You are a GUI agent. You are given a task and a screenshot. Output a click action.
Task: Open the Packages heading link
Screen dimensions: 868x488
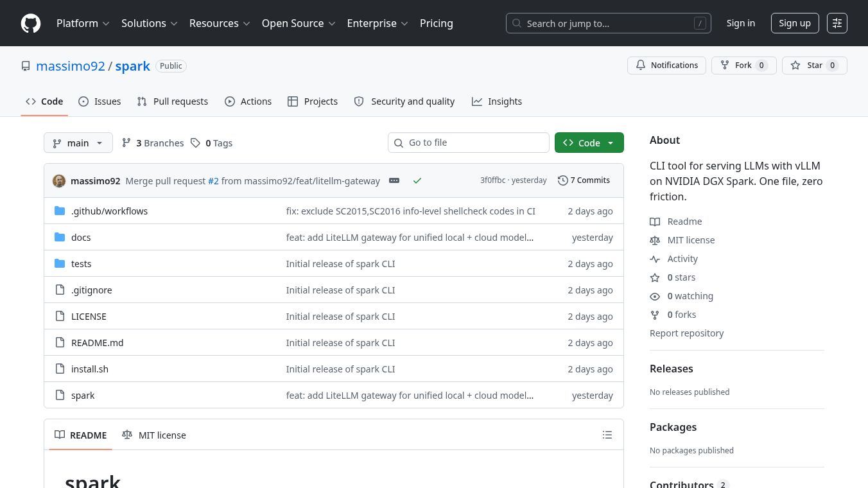673,427
